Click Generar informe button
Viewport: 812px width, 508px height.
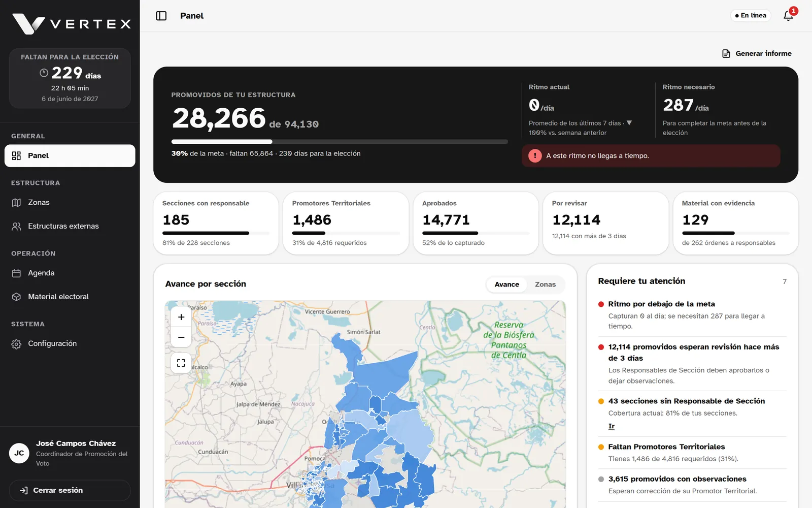coord(757,54)
